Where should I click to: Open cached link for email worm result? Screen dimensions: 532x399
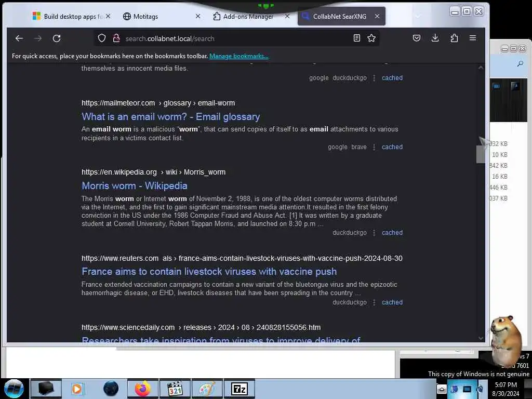tap(392, 147)
